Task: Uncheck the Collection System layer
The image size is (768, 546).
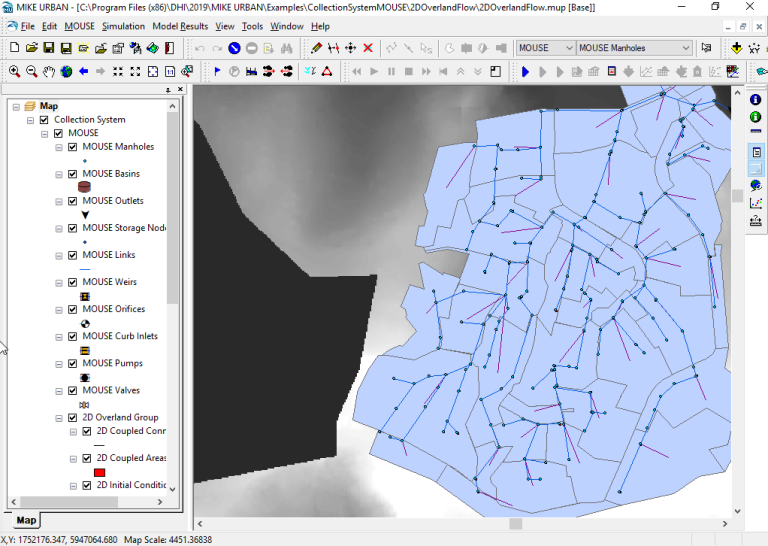Action: 44,119
